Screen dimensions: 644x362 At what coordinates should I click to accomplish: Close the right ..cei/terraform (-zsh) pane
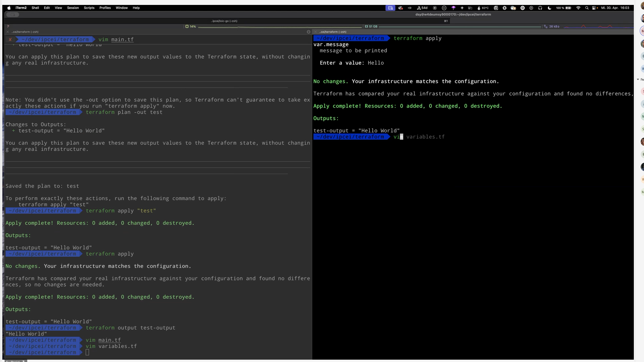tap(315, 32)
